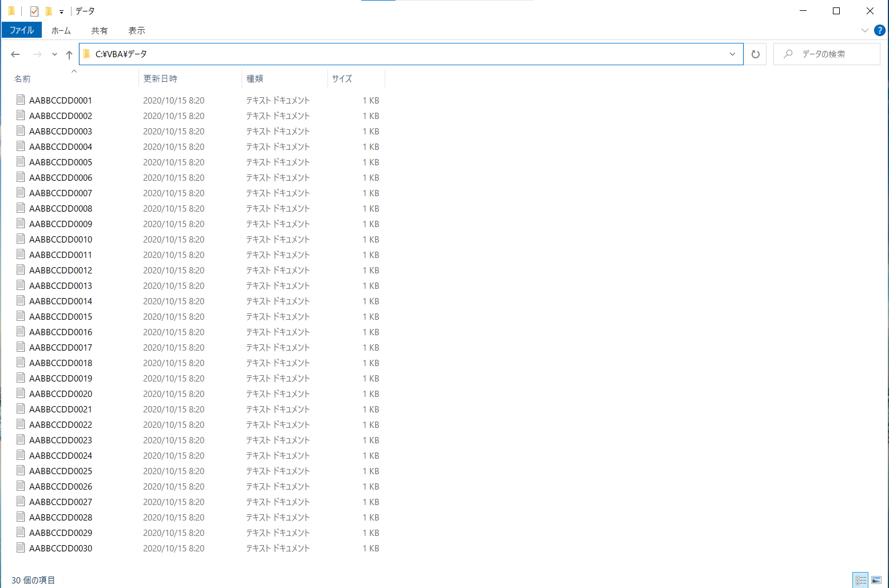Click the Properties quick access icon
Viewport: 889px width, 588px height.
pyautogui.click(x=34, y=11)
